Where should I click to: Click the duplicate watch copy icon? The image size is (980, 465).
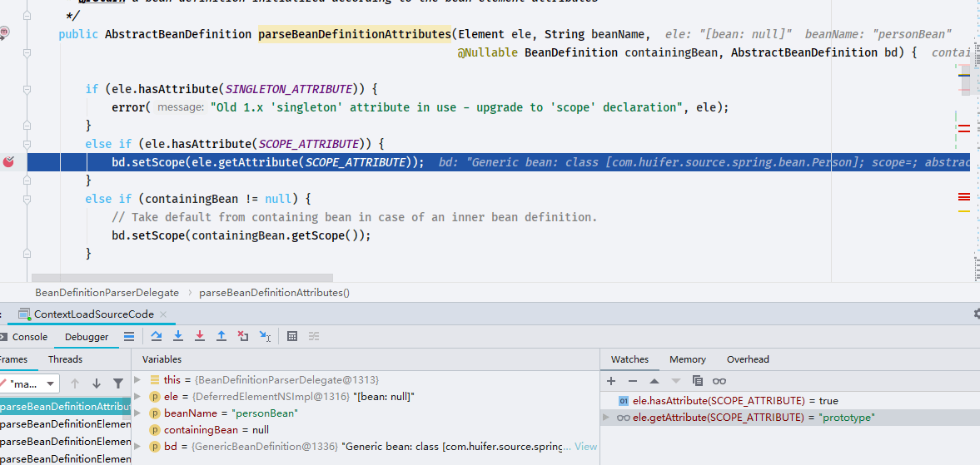click(x=698, y=381)
